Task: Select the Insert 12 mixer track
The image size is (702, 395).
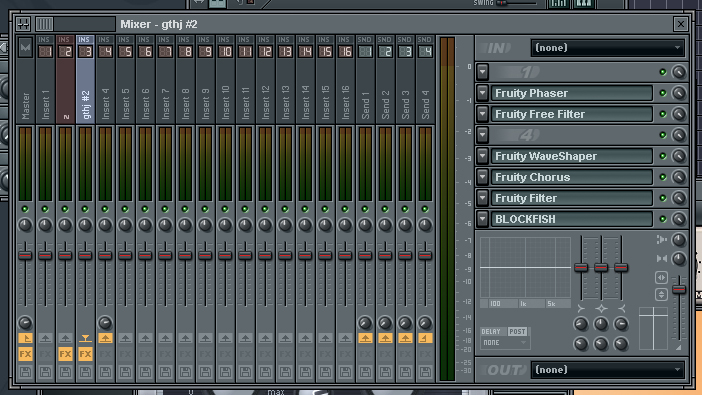Action: tap(265, 79)
